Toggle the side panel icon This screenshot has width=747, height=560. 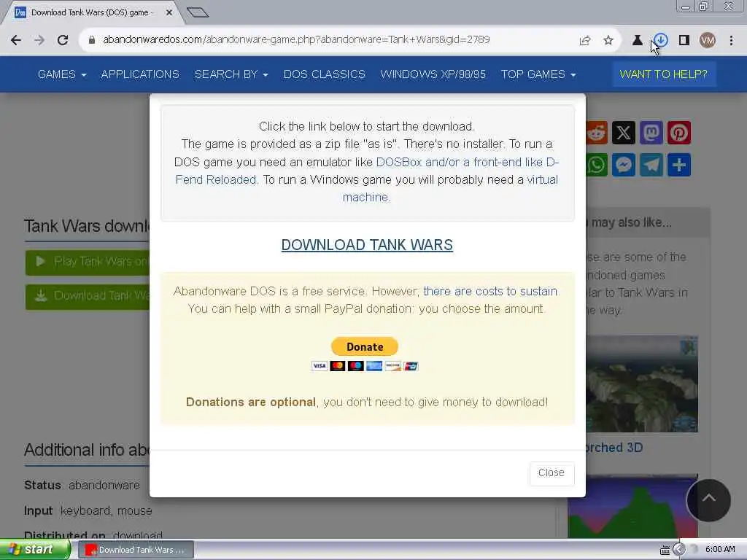click(684, 41)
